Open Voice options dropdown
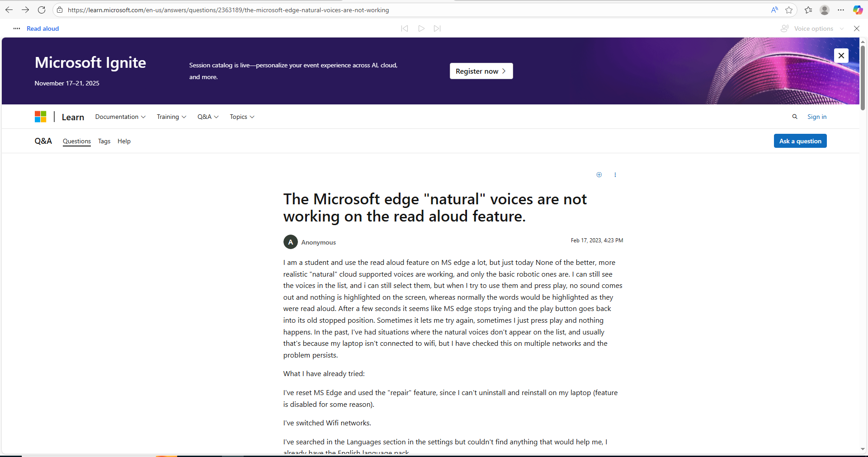 (x=812, y=28)
